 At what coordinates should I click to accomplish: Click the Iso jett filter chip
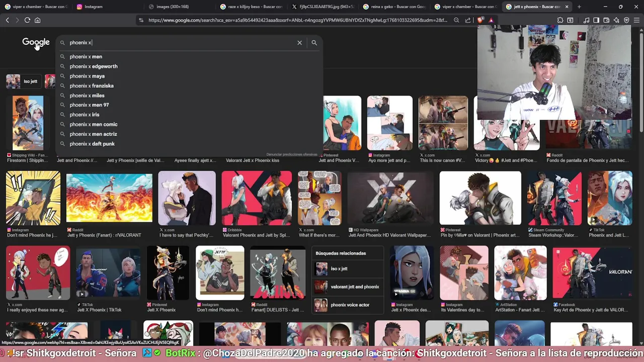coord(24,81)
